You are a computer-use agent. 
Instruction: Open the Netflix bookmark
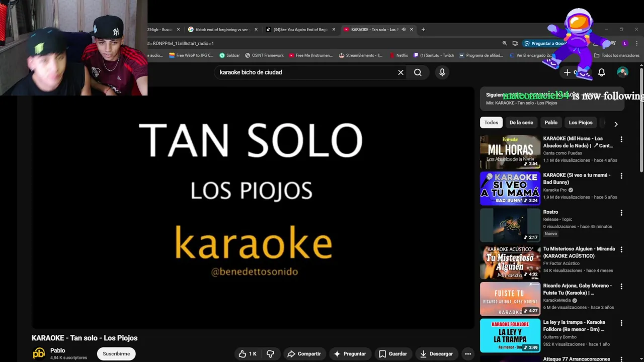[x=398, y=55]
